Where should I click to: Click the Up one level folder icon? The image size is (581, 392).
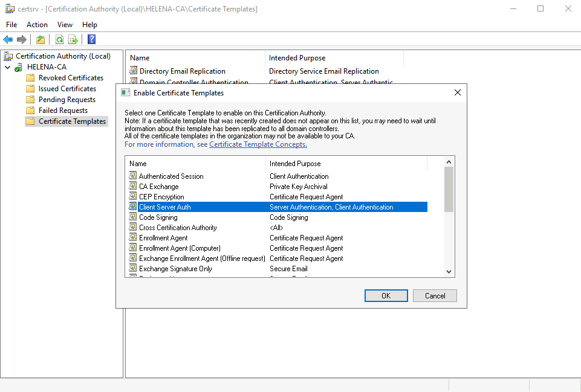[40, 40]
